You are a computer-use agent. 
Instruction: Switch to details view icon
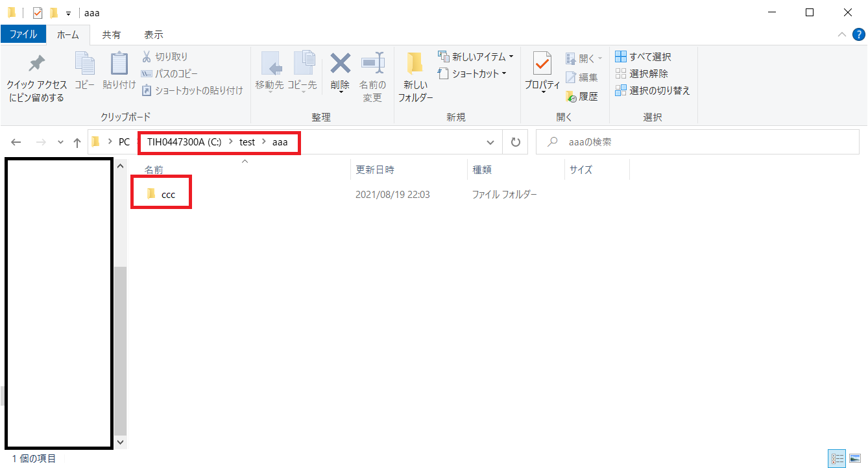click(x=837, y=459)
